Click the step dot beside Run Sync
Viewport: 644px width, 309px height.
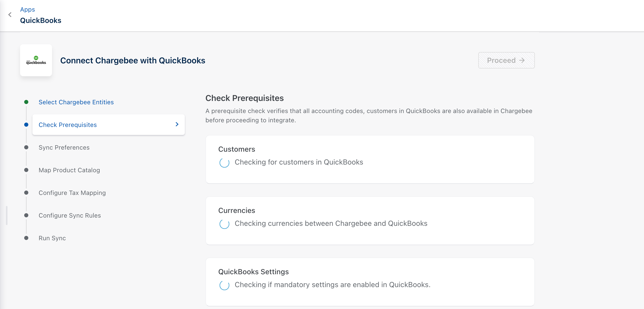(x=26, y=238)
